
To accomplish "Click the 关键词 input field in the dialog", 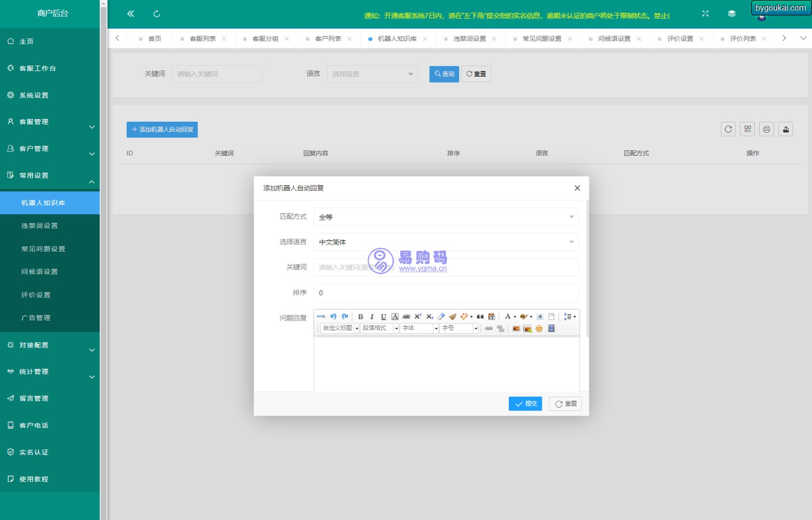I will pos(446,268).
